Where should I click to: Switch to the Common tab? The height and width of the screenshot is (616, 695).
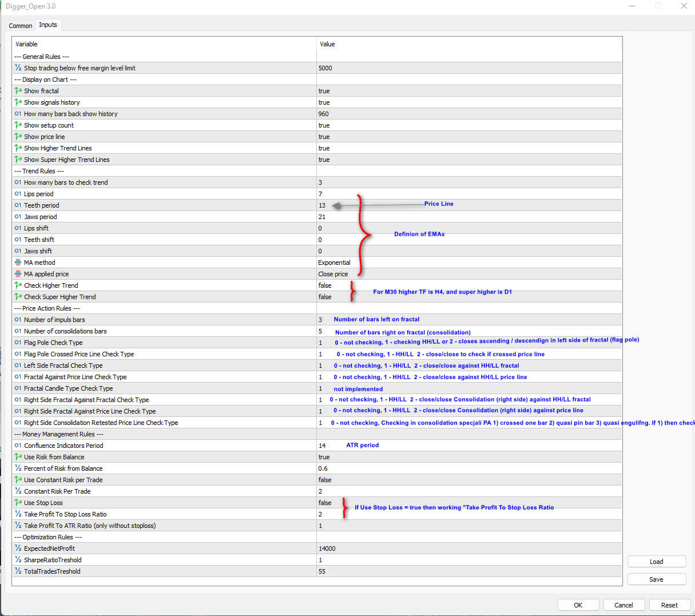point(21,26)
